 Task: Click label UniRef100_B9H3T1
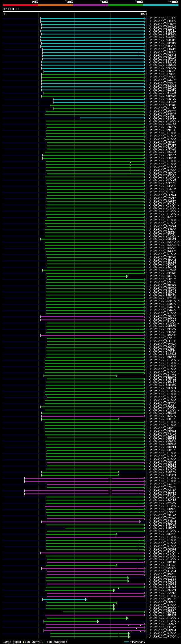[x=162, y=40]
